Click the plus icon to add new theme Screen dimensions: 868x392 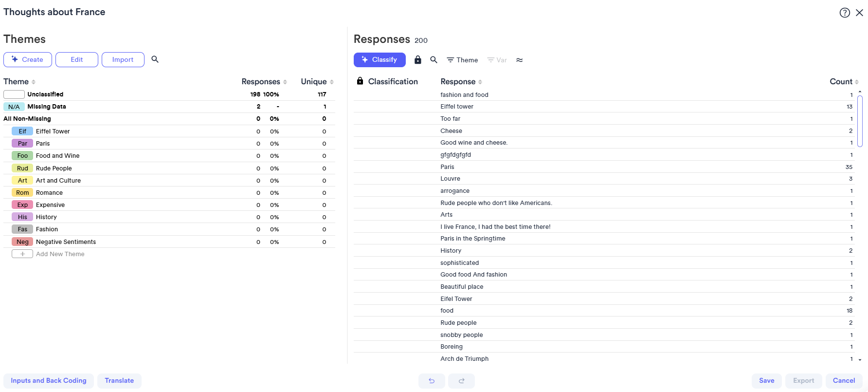pyautogui.click(x=22, y=254)
